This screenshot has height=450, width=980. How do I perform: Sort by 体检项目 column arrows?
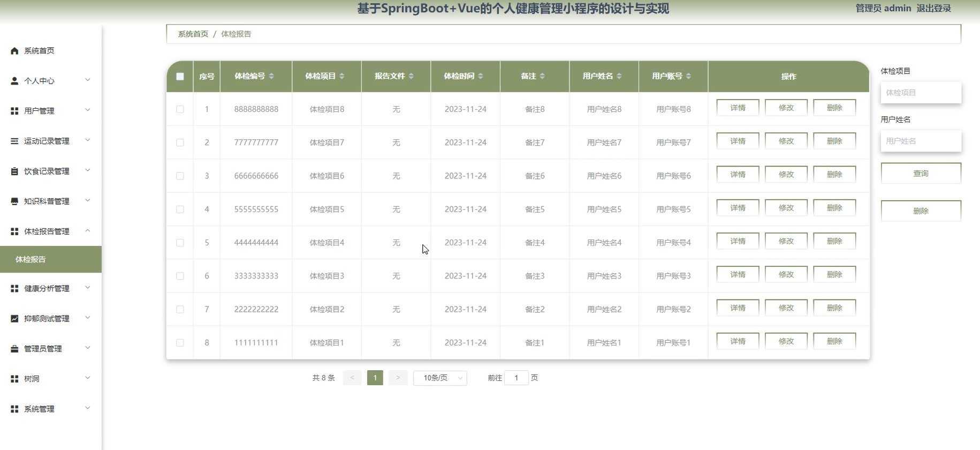342,76
